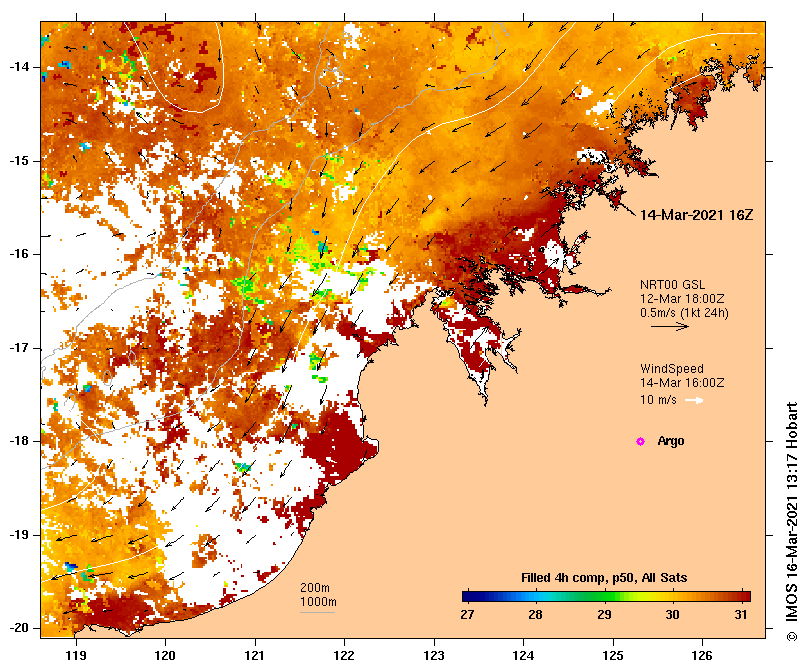
Task: Click latitude axis label '-15'
Action: tap(19, 161)
